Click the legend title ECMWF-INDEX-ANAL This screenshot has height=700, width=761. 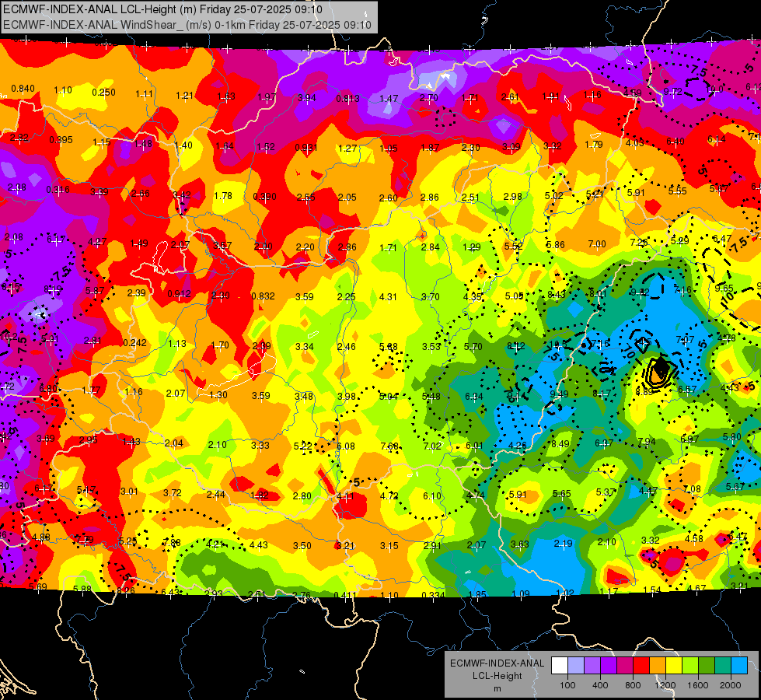pyautogui.click(x=497, y=663)
